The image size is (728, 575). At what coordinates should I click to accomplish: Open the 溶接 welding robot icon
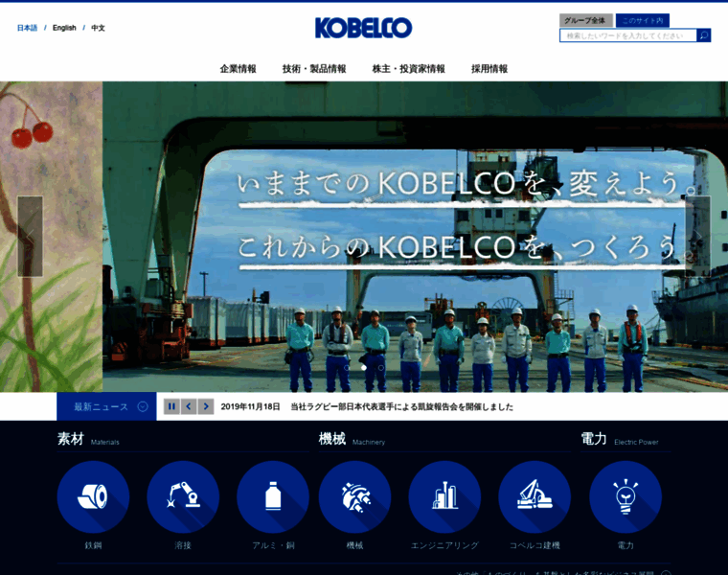[183, 496]
